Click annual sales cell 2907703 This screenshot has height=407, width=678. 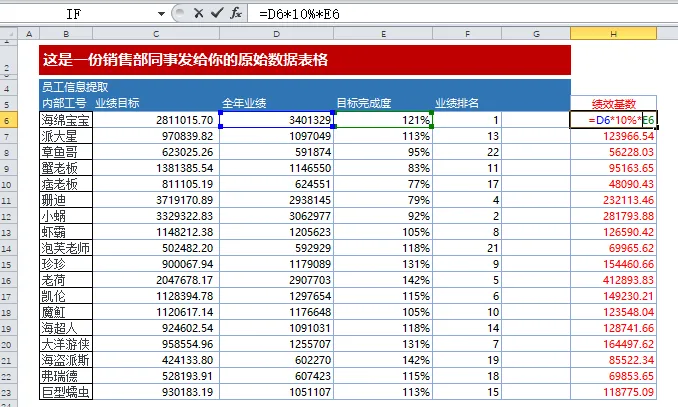click(276, 280)
